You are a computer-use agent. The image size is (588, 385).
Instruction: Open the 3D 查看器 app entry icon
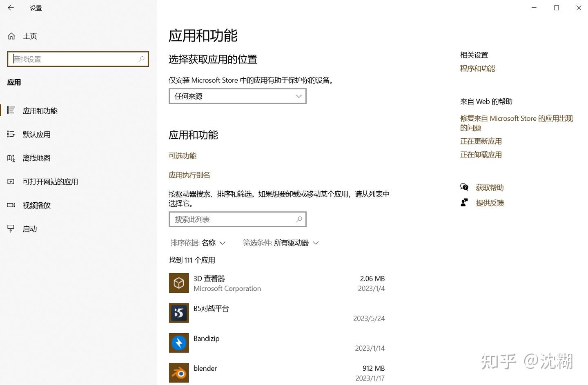(x=178, y=283)
